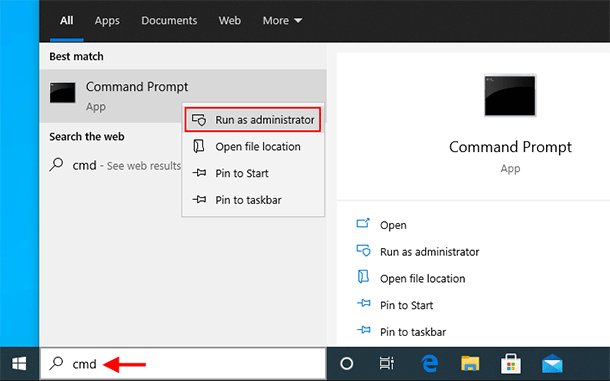This screenshot has width=610, height=381.
Task: Click pin icon beside context menu Pin to Start
Action: point(199,173)
